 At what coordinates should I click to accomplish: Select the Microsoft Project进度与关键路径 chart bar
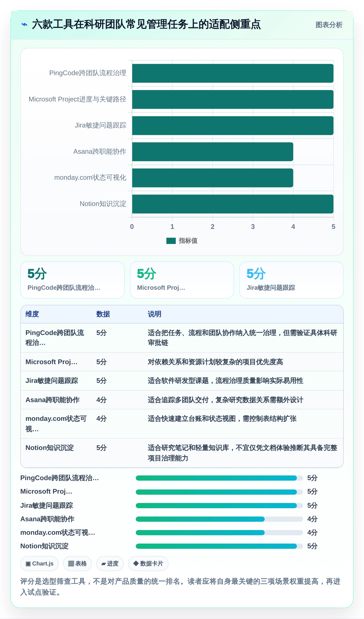coord(233,99)
